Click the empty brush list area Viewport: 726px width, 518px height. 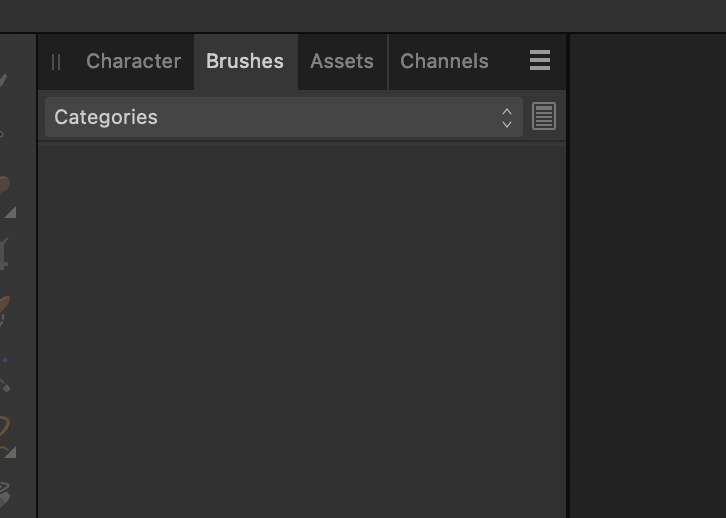302,331
